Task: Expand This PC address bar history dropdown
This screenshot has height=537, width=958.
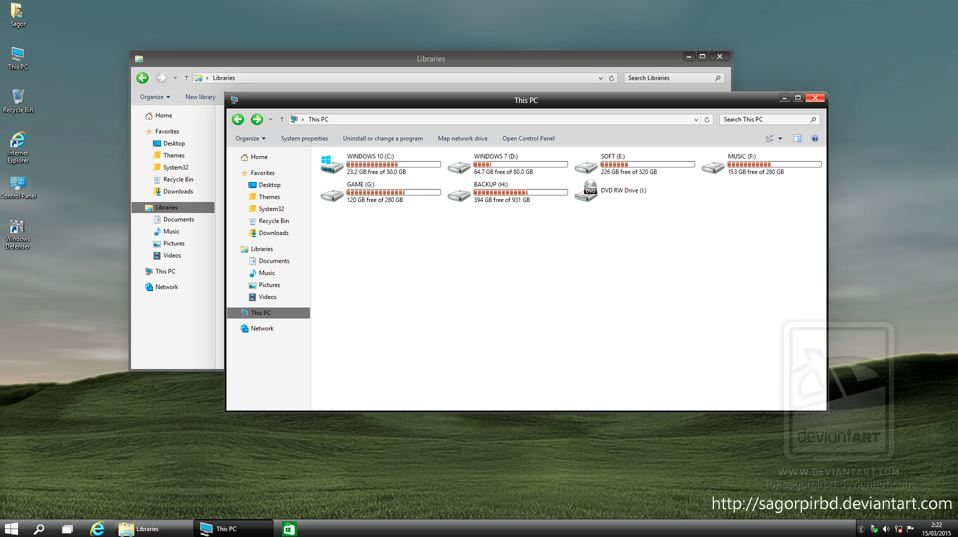Action: [x=695, y=119]
